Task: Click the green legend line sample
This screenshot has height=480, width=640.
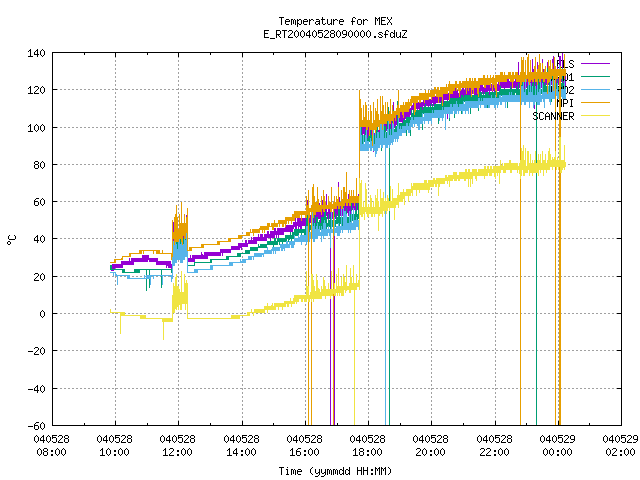Action: [595, 77]
